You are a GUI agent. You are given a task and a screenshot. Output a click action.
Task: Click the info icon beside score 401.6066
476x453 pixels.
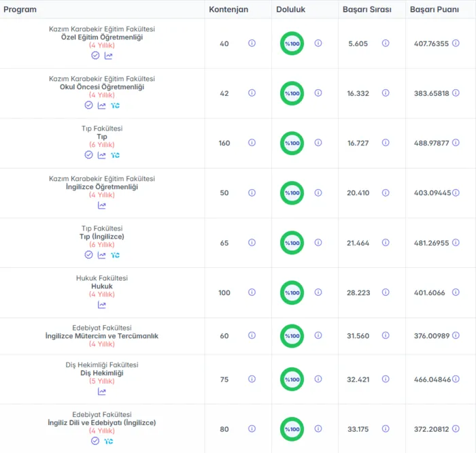[456, 292]
